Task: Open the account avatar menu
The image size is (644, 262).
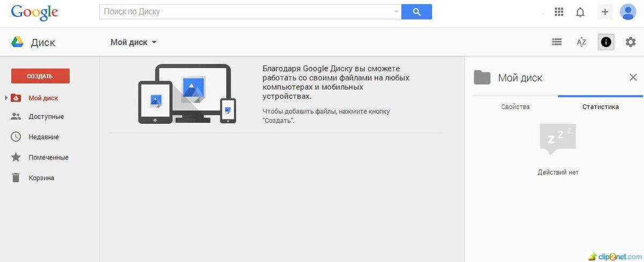Action: click(628, 12)
